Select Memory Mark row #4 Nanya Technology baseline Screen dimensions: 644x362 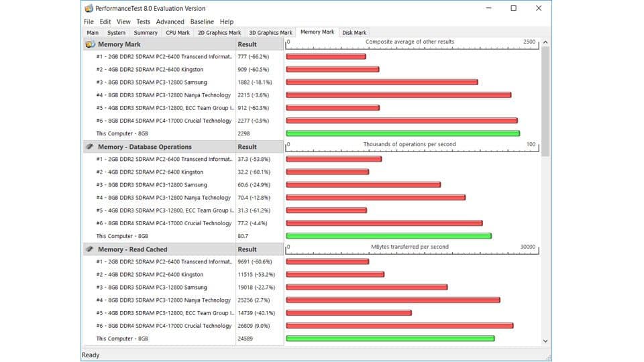coord(164,95)
